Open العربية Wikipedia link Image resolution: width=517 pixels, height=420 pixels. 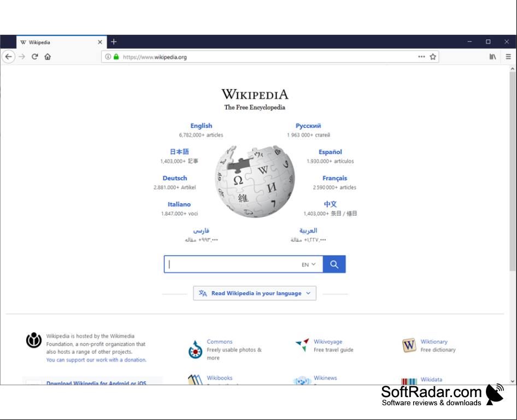308,230
